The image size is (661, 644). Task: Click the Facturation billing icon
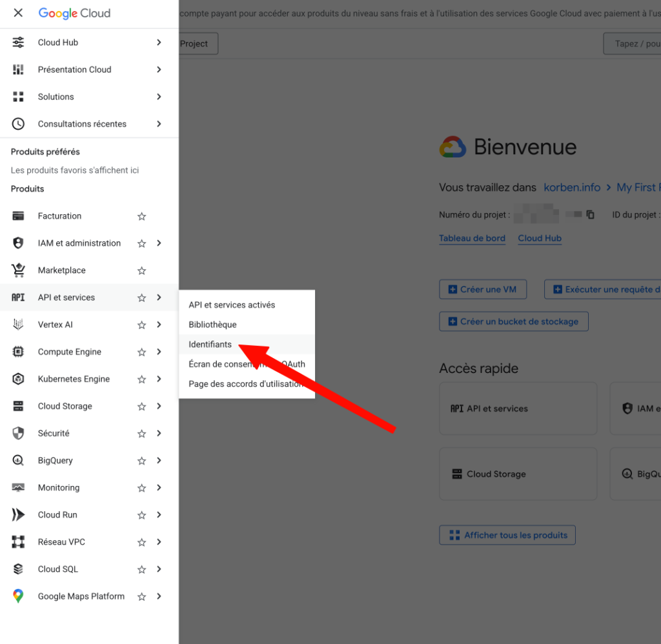click(18, 216)
